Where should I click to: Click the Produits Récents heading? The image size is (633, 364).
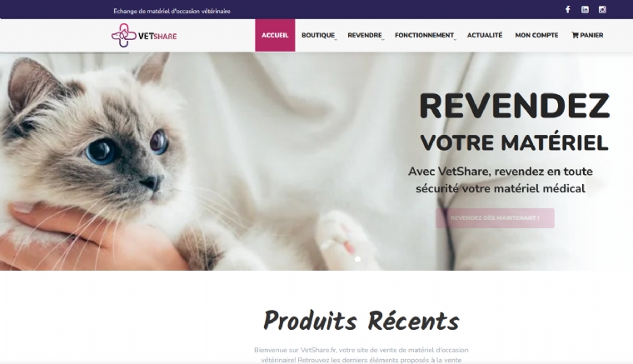[361, 322]
